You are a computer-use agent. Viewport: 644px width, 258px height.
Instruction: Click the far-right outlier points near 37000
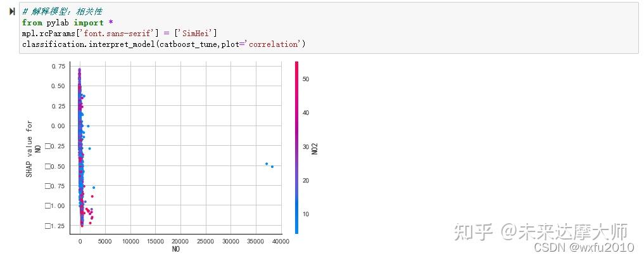pos(269,165)
